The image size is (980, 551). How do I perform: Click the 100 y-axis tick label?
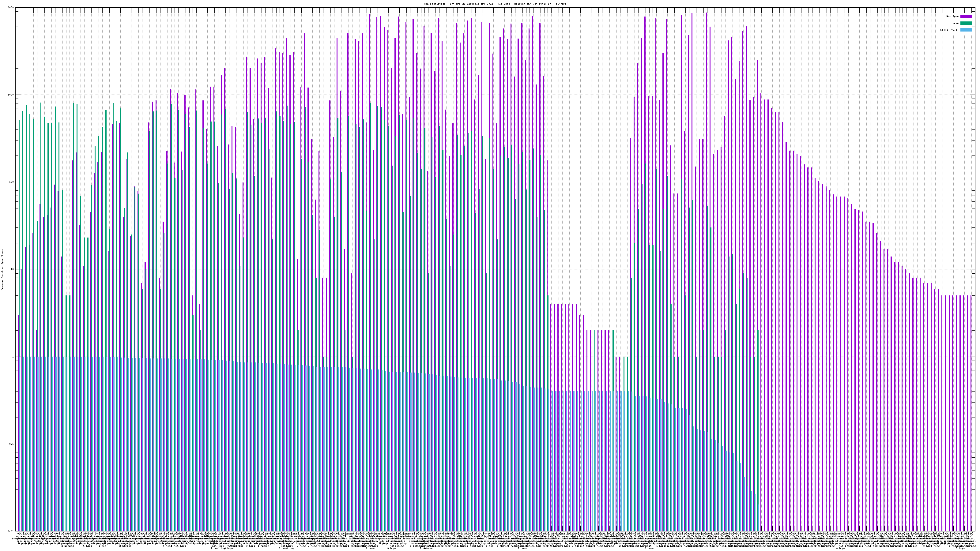tap(12, 182)
